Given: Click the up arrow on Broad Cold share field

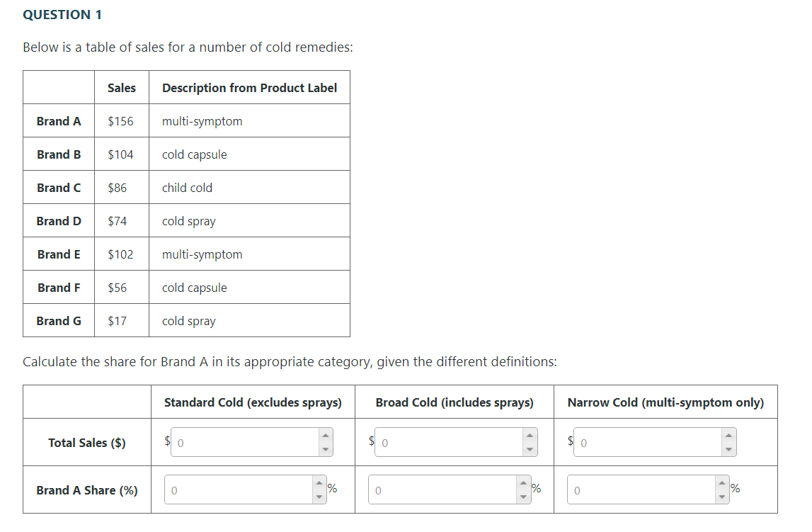Looking at the screenshot, I should point(522,483).
